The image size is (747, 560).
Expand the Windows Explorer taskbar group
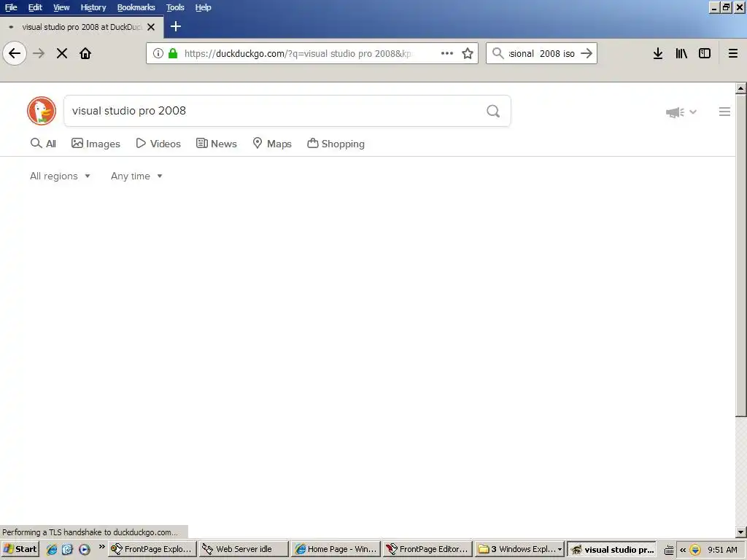point(519,549)
